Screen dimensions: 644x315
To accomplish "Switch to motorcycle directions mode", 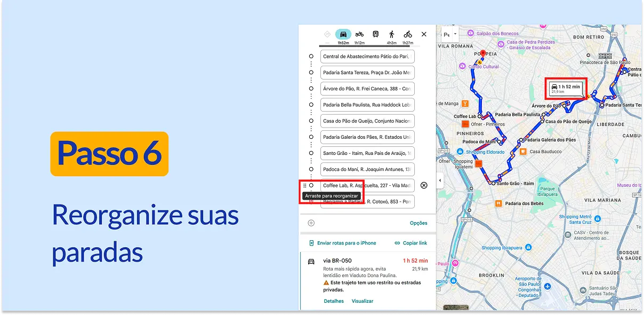I will pyautogui.click(x=359, y=34).
